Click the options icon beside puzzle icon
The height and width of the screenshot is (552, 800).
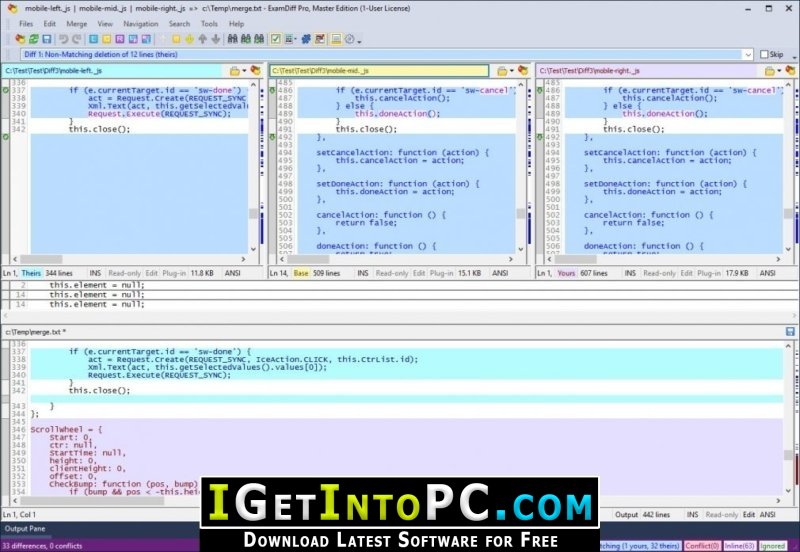[x=320, y=39]
